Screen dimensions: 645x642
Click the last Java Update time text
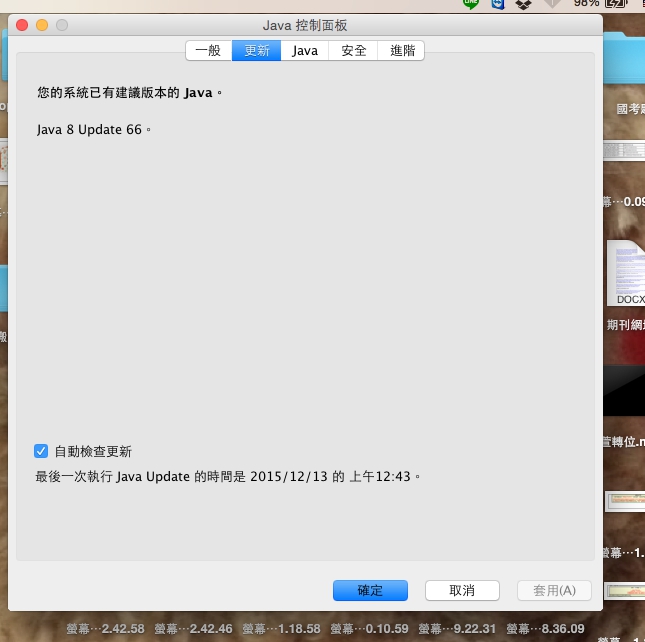227,476
